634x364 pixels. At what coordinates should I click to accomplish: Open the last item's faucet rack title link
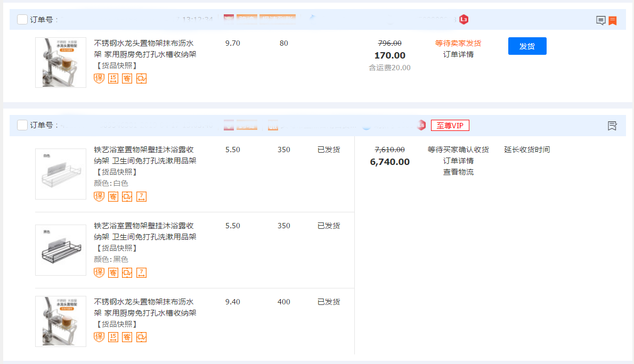(145, 307)
